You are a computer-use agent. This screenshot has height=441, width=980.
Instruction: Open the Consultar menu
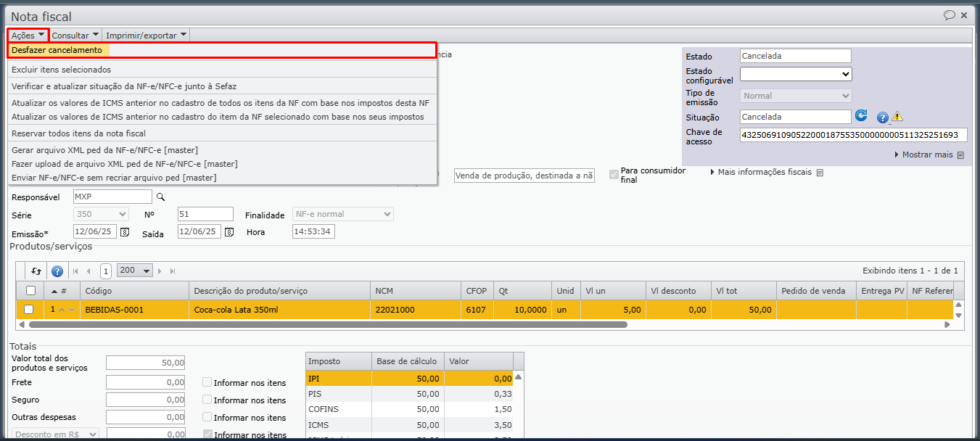pos(75,35)
